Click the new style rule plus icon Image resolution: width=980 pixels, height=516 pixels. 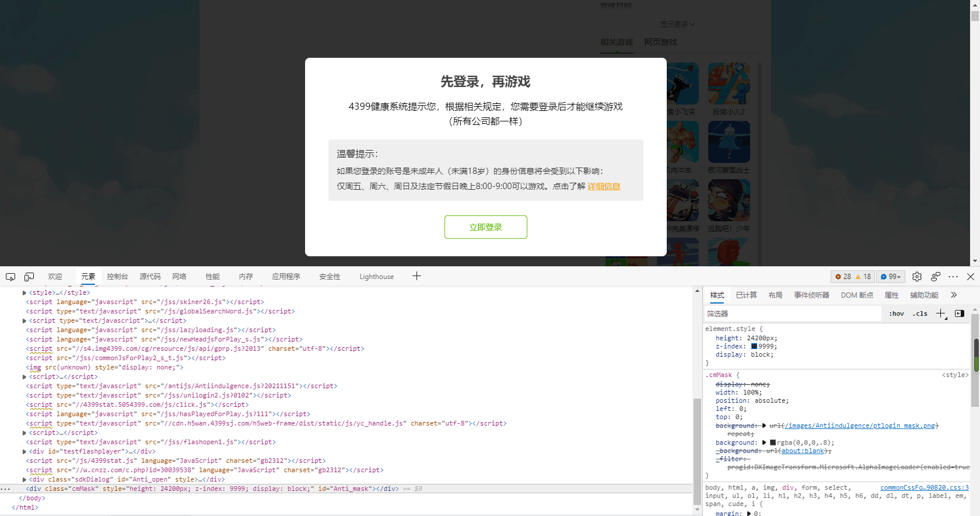(x=940, y=313)
